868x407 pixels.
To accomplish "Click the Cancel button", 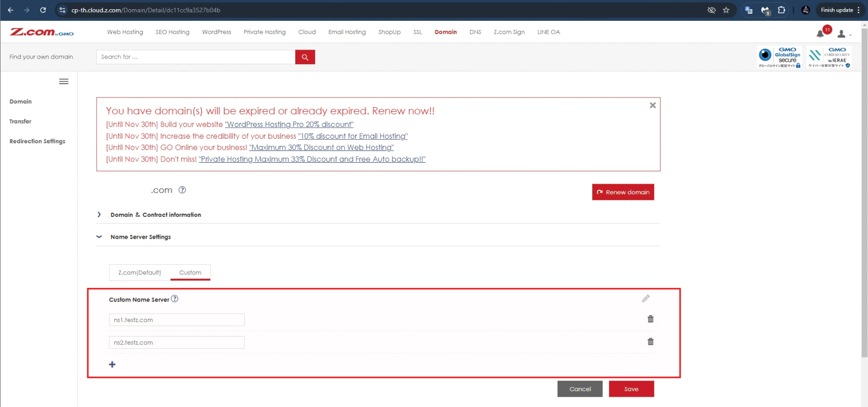I will click(x=580, y=389).
